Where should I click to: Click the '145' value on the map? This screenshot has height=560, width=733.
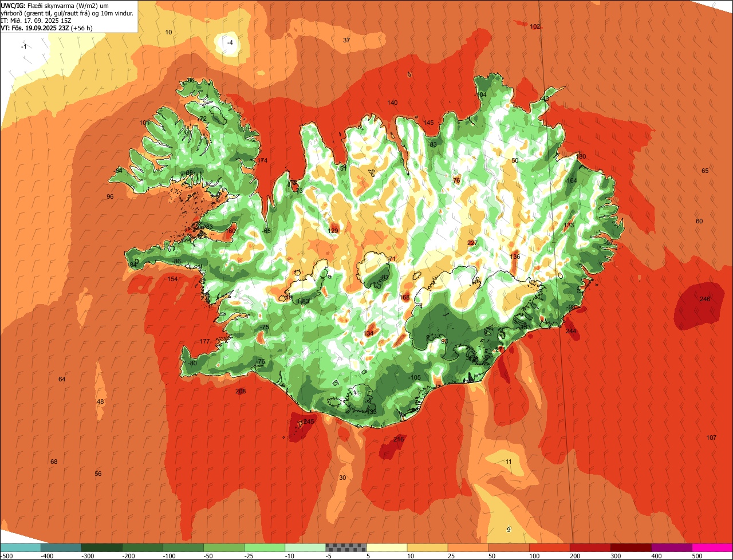[x=428, y=123]
